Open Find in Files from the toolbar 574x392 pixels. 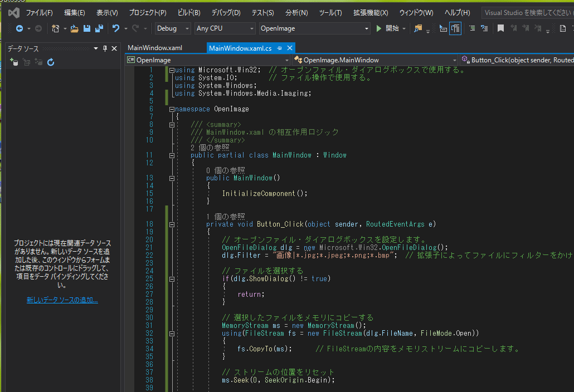point(418,28)
